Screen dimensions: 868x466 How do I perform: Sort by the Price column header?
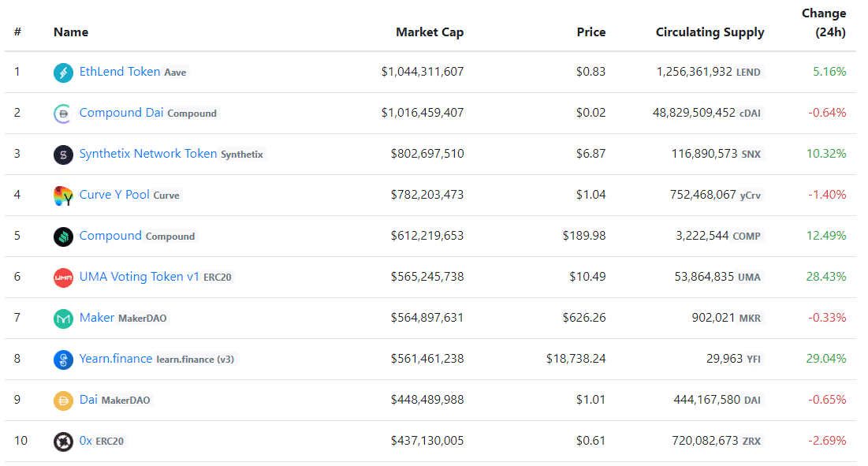[x=590, y=32]
